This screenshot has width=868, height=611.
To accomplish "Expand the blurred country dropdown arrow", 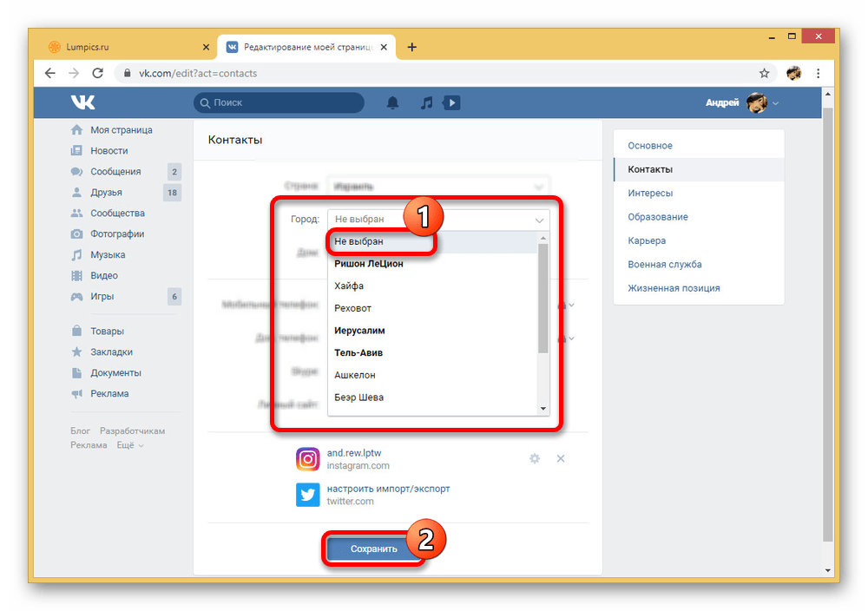I will click(x=538, y=187).
